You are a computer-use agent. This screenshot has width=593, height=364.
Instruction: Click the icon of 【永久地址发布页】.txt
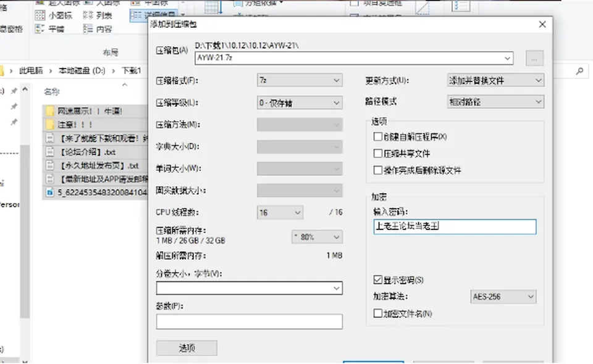(49, 165)
